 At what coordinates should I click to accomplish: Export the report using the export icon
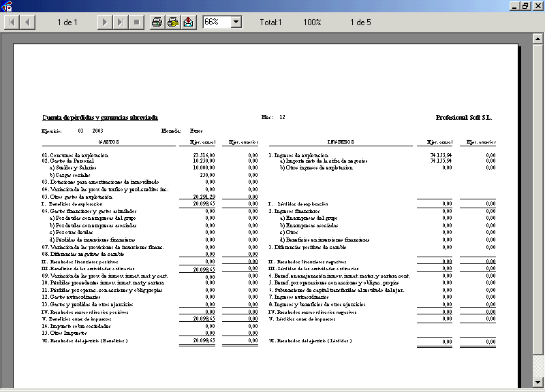[189, 22]
